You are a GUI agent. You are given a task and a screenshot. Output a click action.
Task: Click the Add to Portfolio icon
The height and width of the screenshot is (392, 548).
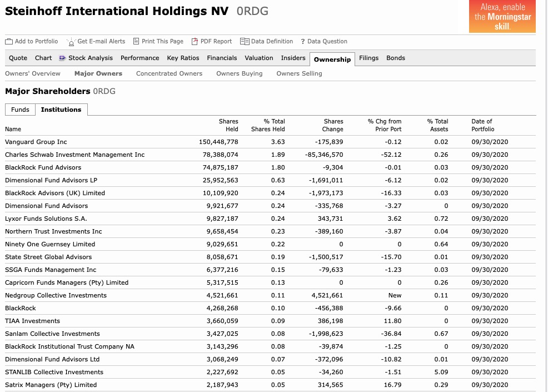[9, 41]
